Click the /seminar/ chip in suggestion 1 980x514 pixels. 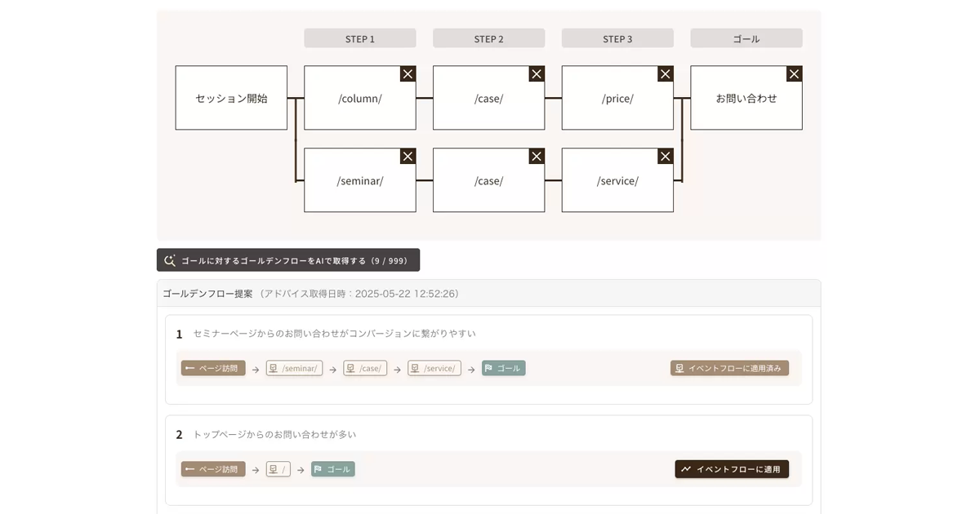click(x=294, y=368)
